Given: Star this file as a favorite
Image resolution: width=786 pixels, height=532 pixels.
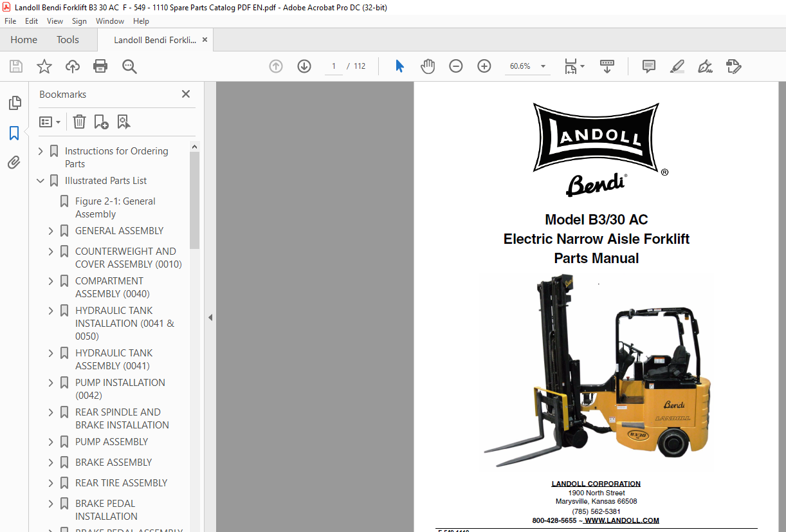Looking at the screenshot, I should tap(44, 66).
